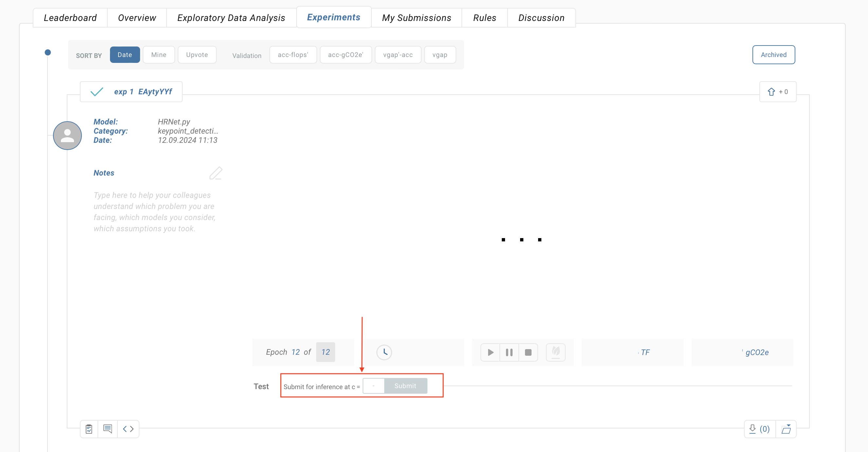This screenshot has width=868, height=452.
Task: Click the pause button to halt training
Action: point(509,351)
